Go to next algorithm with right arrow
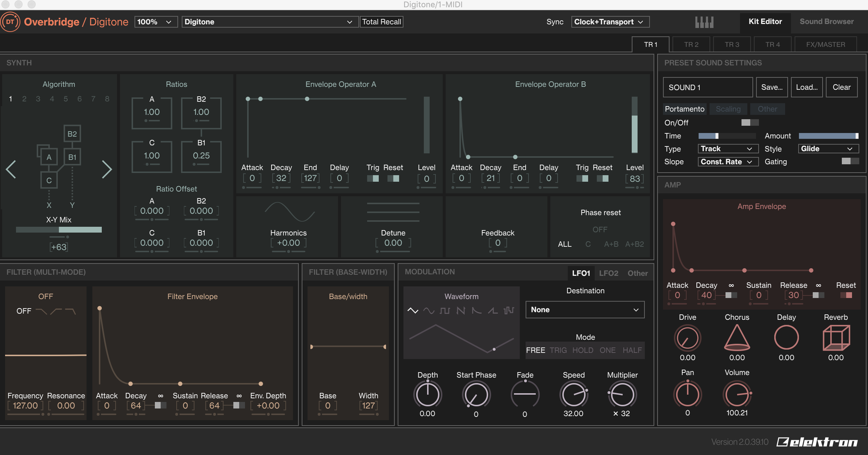The height and width of the screenshot is (455, 868). (107, 169)
